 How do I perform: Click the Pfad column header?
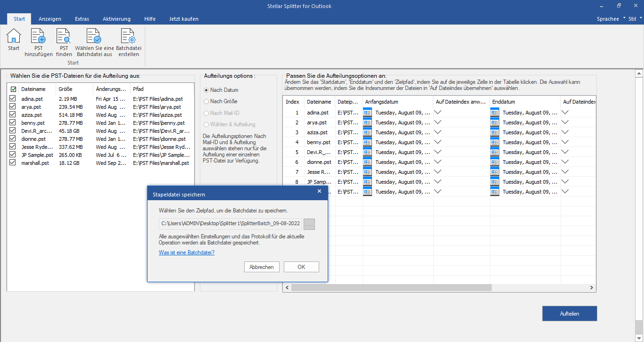tap(162, 89)
